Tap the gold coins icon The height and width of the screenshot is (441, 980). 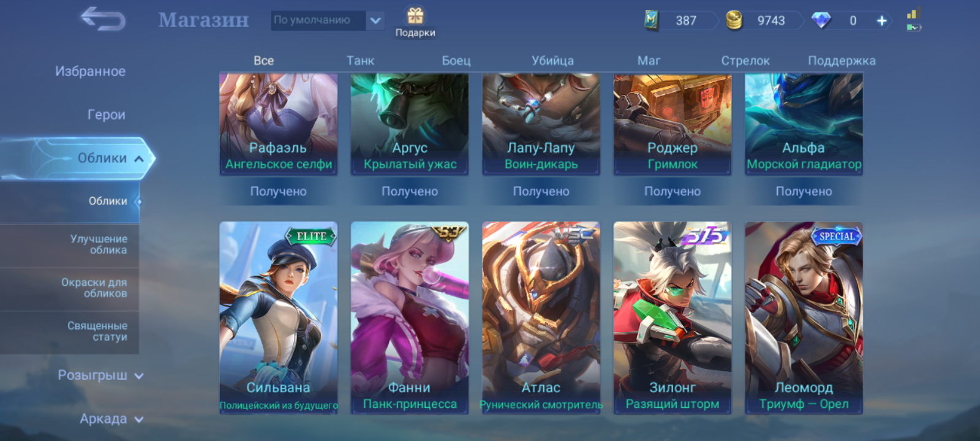click(x=734, y=20)
